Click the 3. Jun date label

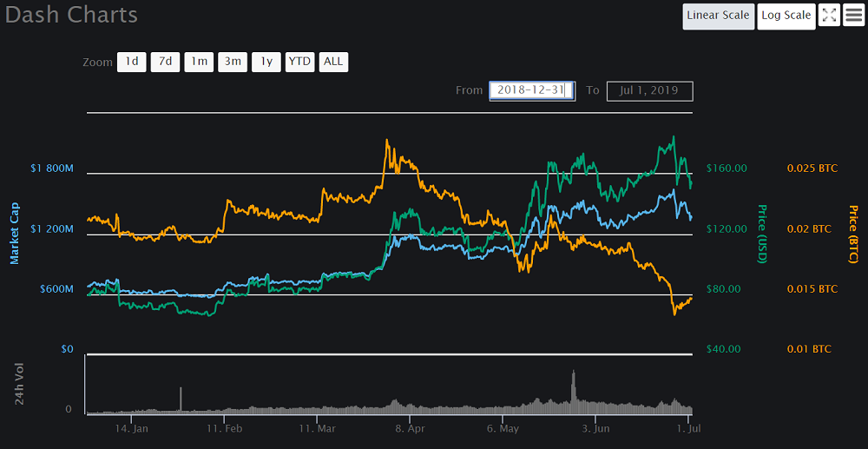pos(595,429)
